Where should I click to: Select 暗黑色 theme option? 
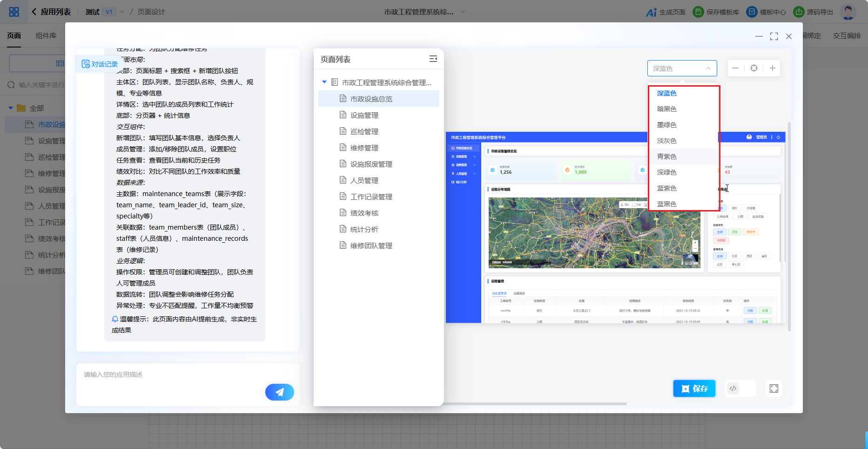click(666, 109)
